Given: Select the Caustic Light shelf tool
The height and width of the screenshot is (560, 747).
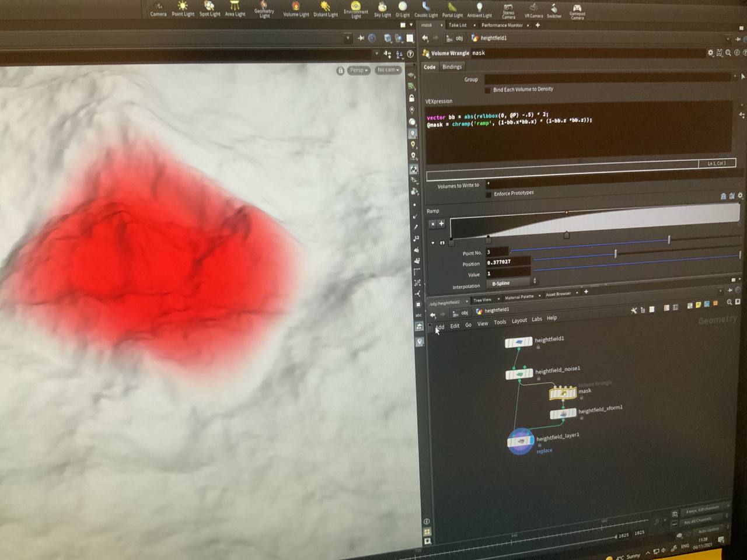Looking at the screenshot, I should tap(426, 10).
